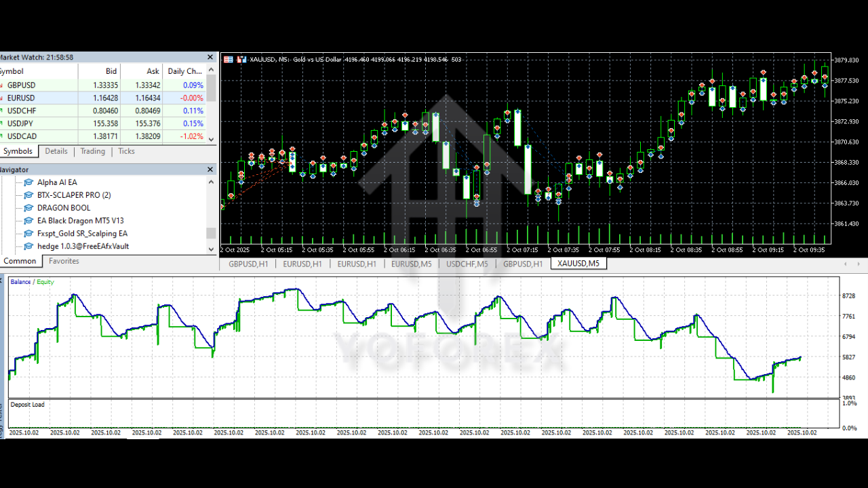Select the hedge 1.0.3@FreeEAfxVault expert icon

[x=28, y=247]
